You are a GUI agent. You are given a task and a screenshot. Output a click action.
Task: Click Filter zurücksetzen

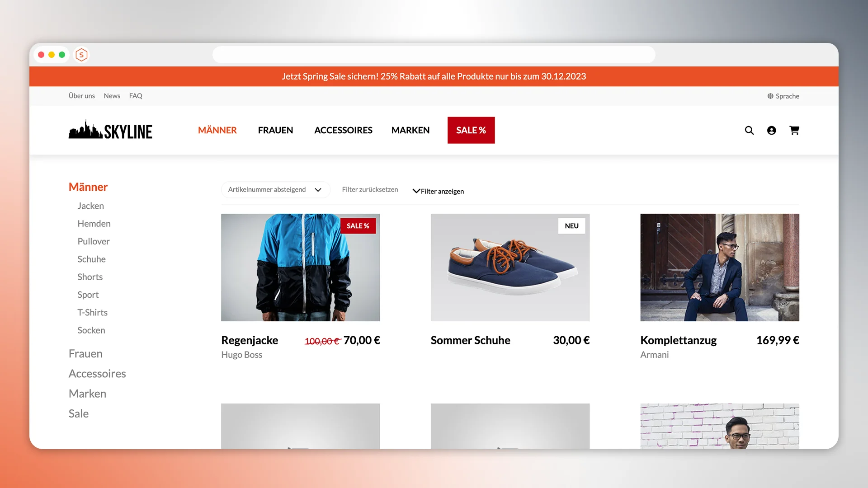[370, 189]
